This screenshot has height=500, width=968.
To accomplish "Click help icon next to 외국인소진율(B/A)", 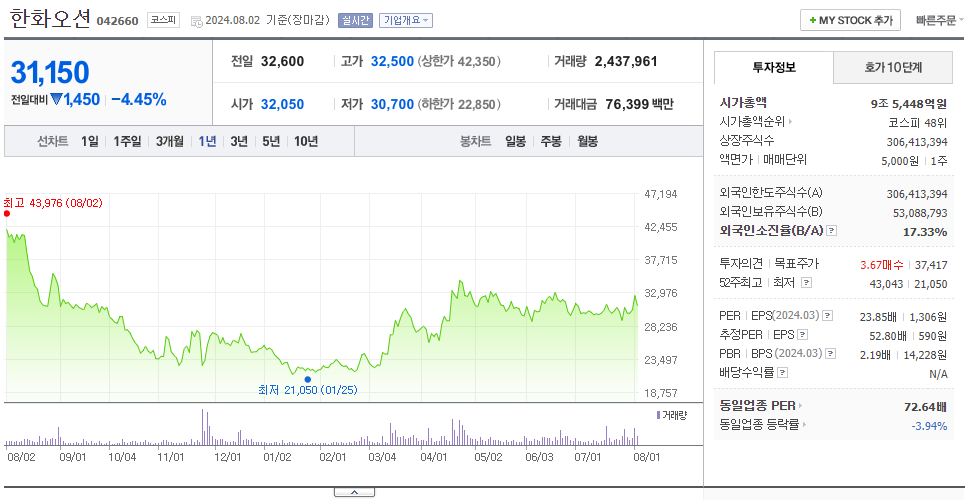I will tap(832, 231).
